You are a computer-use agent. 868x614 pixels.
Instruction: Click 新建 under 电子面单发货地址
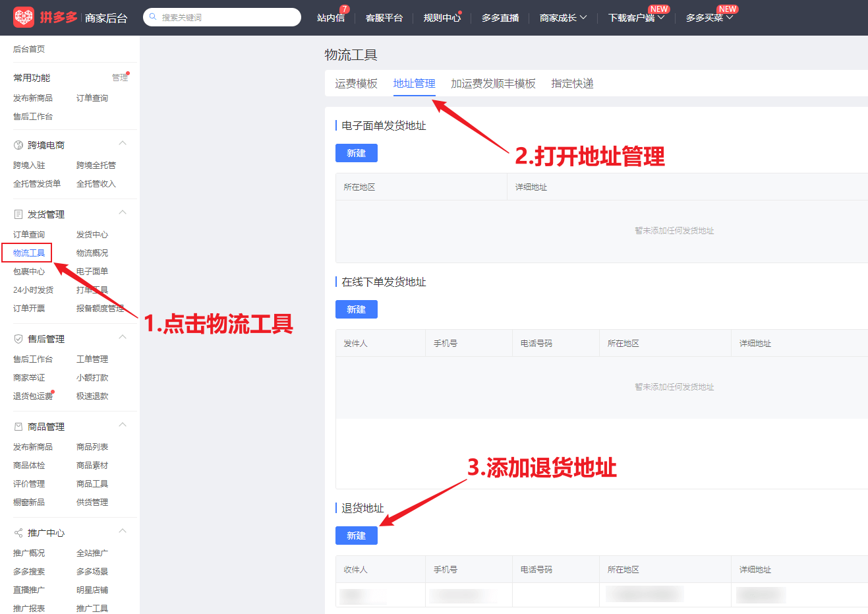[x=357, y=153]
